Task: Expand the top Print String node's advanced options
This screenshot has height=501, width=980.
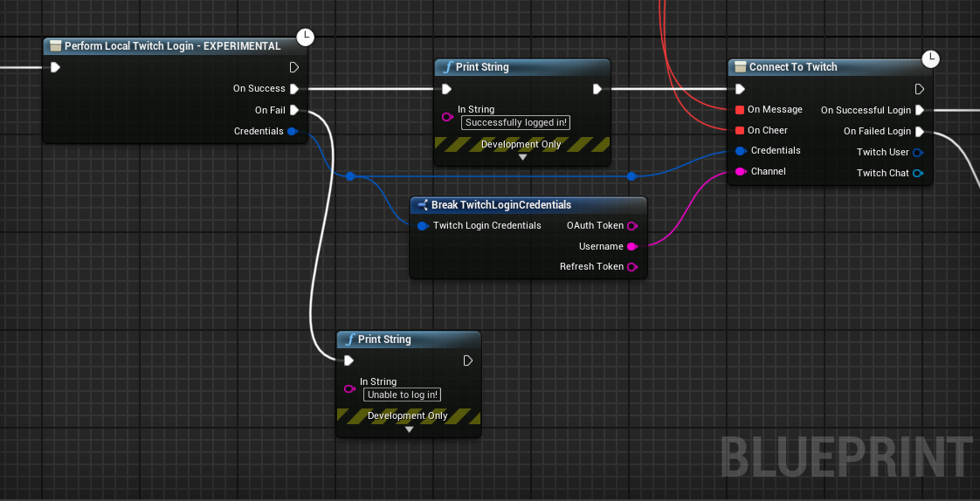Action: tap(522, 158)
